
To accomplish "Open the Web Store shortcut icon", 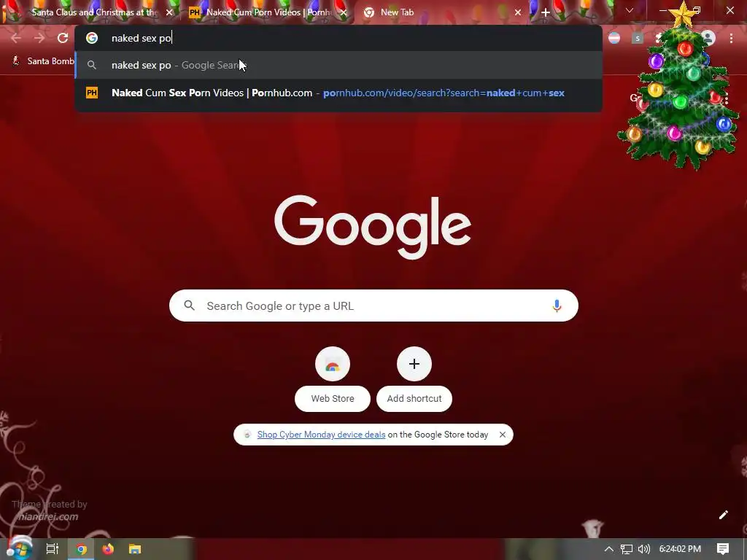I will [333, 365].
